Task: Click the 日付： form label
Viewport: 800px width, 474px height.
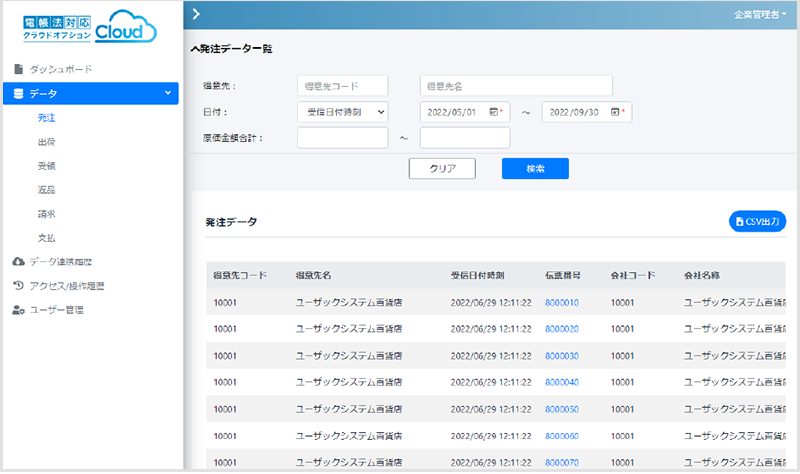Action: coord(215,112)
